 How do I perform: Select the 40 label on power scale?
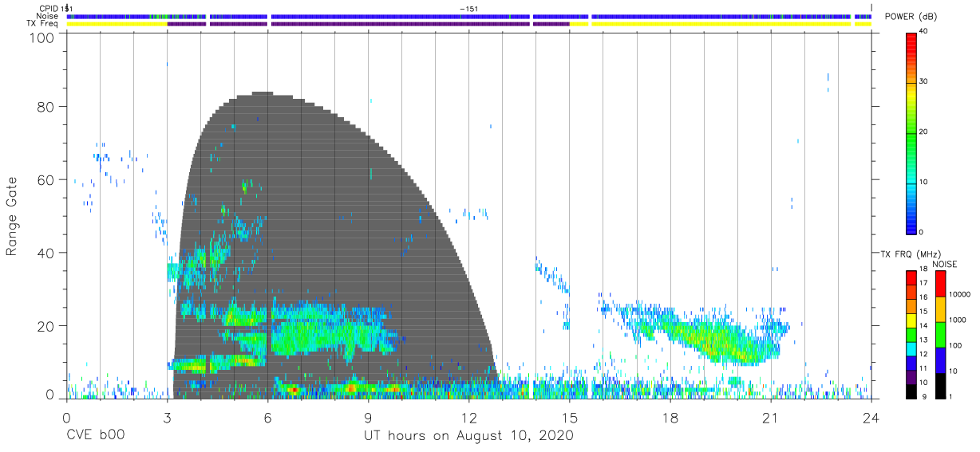[924, 33]
